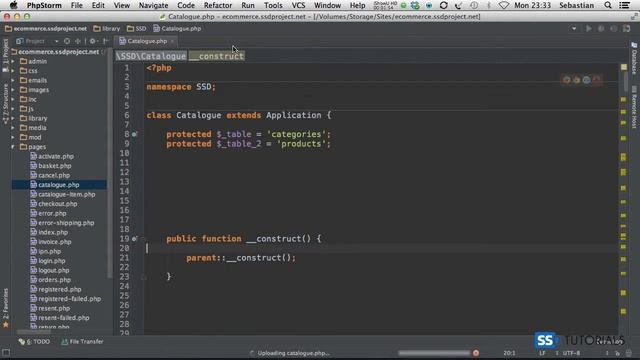The height and width of the screenshot is (360, 640).
Task: Toggle the Remote Host side tool window
Action: 634,107
